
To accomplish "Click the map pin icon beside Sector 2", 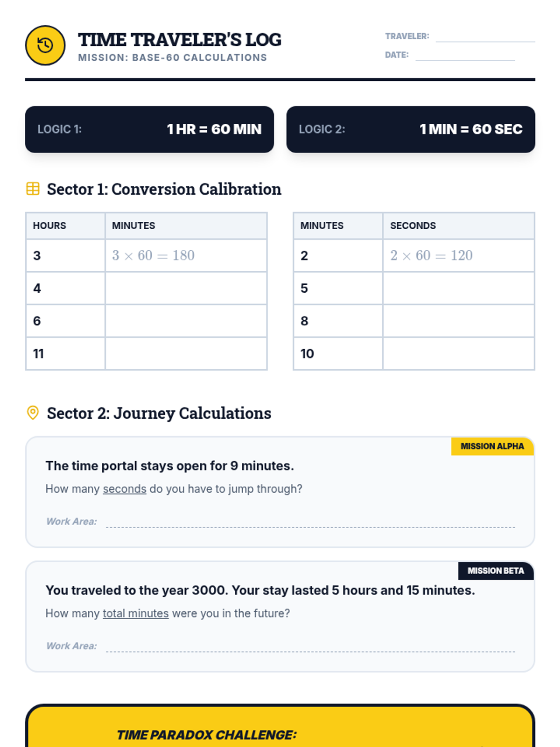I will (33, 413).
